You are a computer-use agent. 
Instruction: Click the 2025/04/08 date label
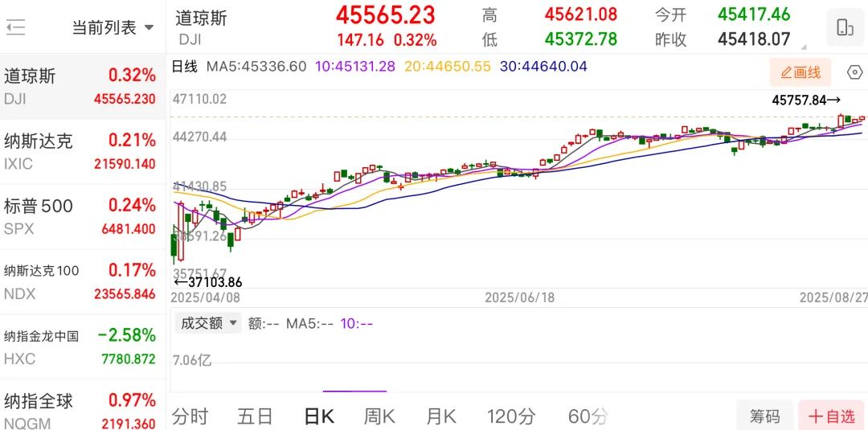point(206,297)
